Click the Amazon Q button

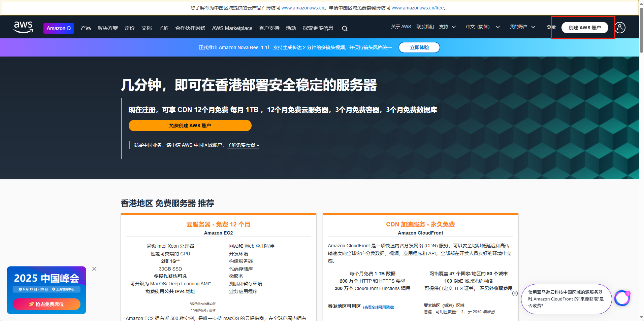[59, 28]
